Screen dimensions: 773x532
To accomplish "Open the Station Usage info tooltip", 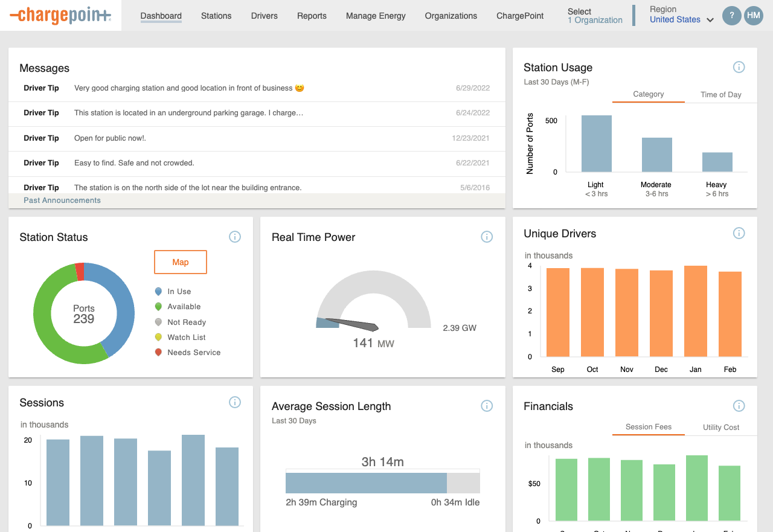I will tap(739, 67).
